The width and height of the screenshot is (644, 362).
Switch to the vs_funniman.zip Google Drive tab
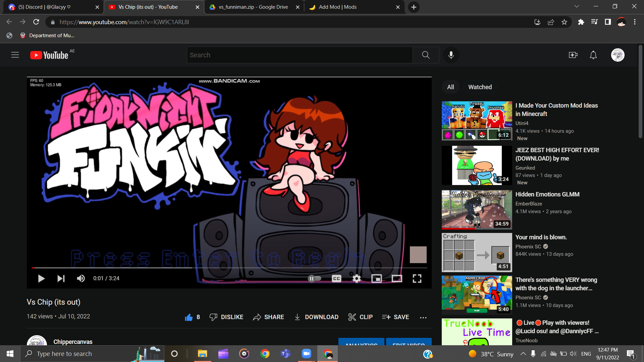click(253, 7)
